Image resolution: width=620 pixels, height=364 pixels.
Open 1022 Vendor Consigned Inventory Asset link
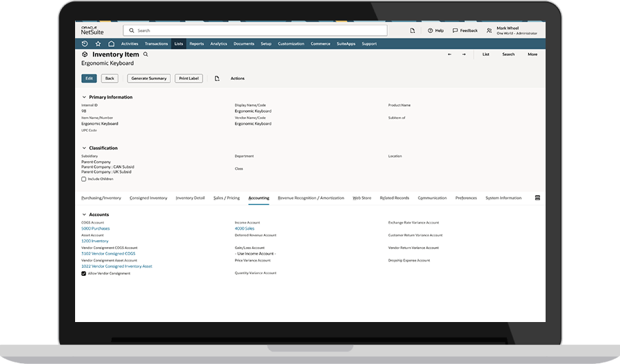point(116,266)
